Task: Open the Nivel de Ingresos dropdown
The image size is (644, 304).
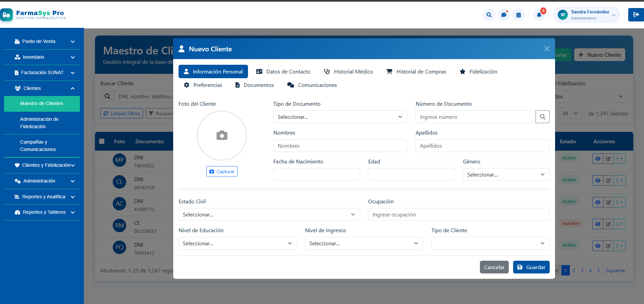Action: [x=364, y=243]
